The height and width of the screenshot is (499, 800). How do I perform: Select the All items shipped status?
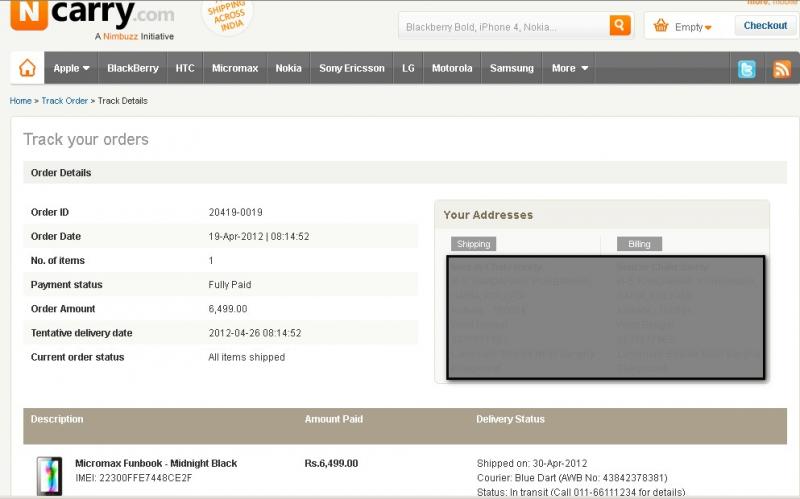246,357
